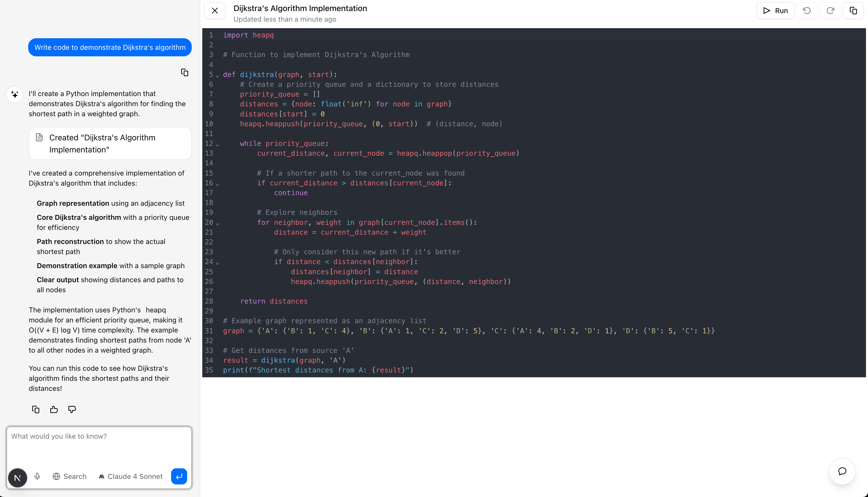
Task: Give the response a thumbs down
Action: [x=72, y=409]
